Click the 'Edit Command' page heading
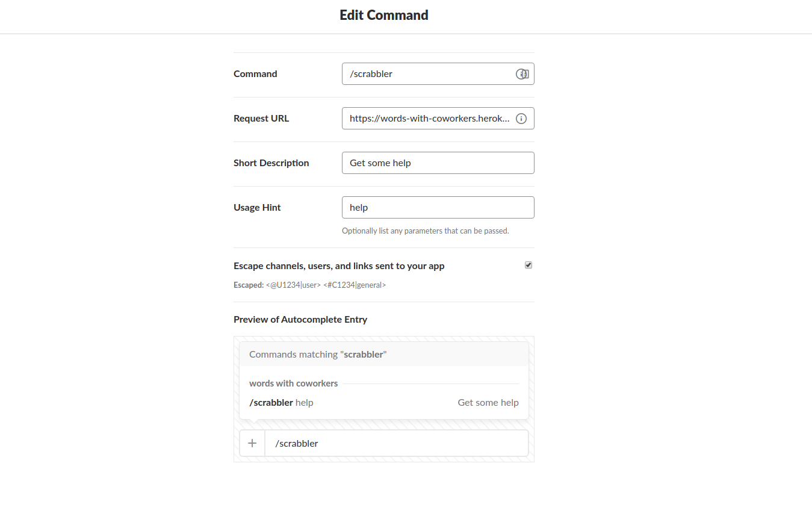The height and width of the screenshot is (531, 812). coord(384,15)
